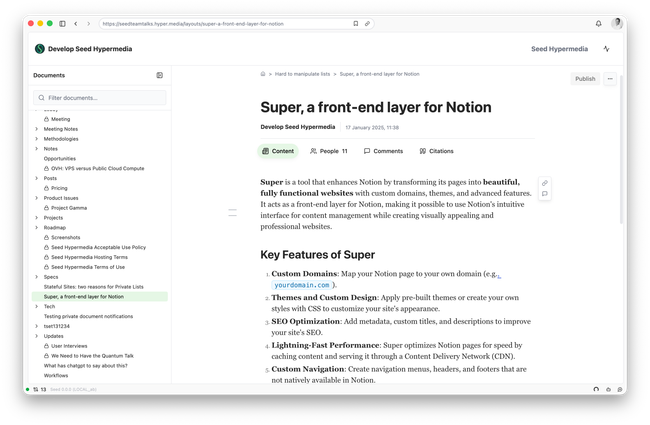This screenshot has width=650, height=425.
Task: Copy block link icon beside first paragraph
Action: point(545,183)
